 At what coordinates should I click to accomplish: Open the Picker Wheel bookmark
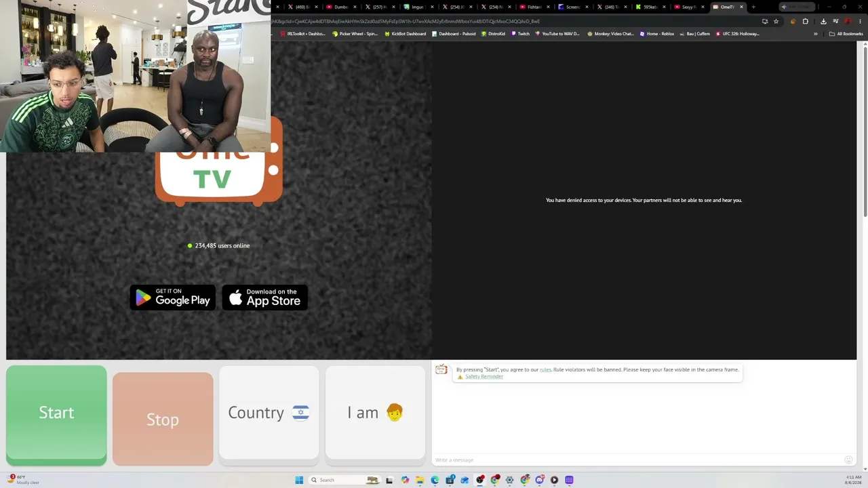[x=355, y=34]
